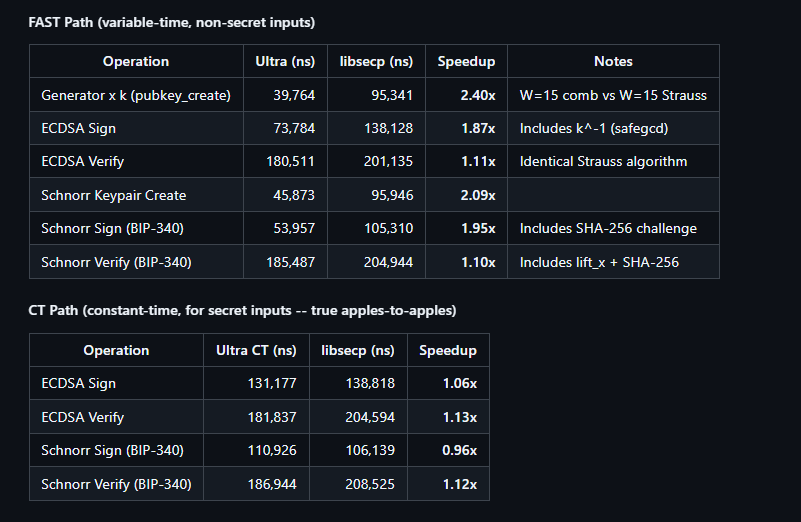The image size is (801, 522).
Task: Click the "FAST Path" section heading
Action: (x=171, y=22)
